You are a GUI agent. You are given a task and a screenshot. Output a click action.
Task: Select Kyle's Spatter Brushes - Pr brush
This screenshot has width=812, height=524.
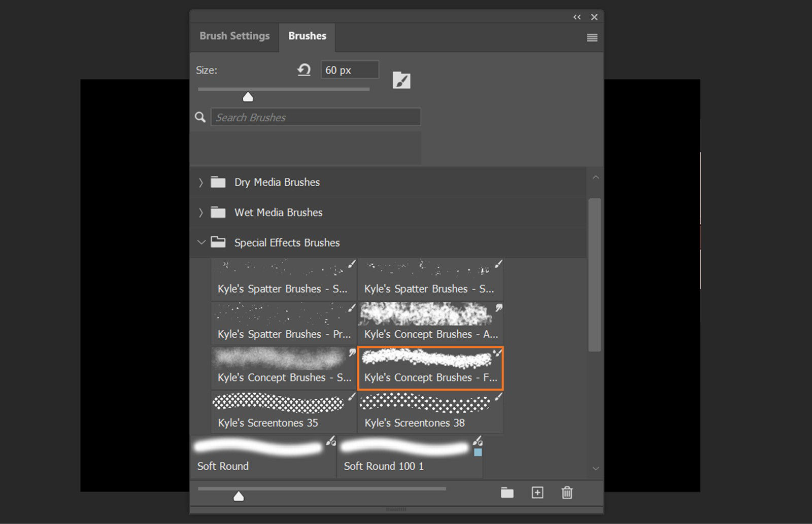(282, 322)
